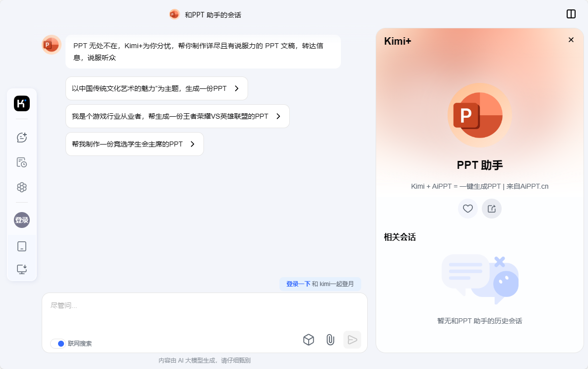The image size is (588, 369).
Task: Click the Kimi logo at sidebar top
Action: coord(21,103)
